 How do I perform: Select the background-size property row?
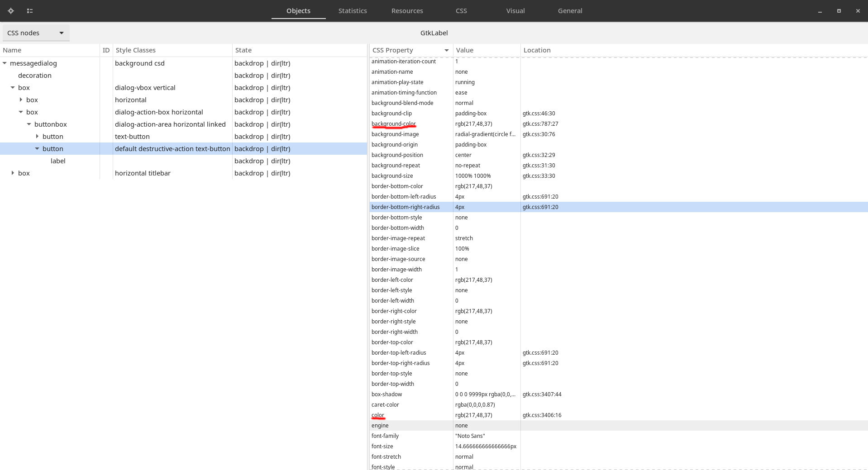(x=619, y=176)
